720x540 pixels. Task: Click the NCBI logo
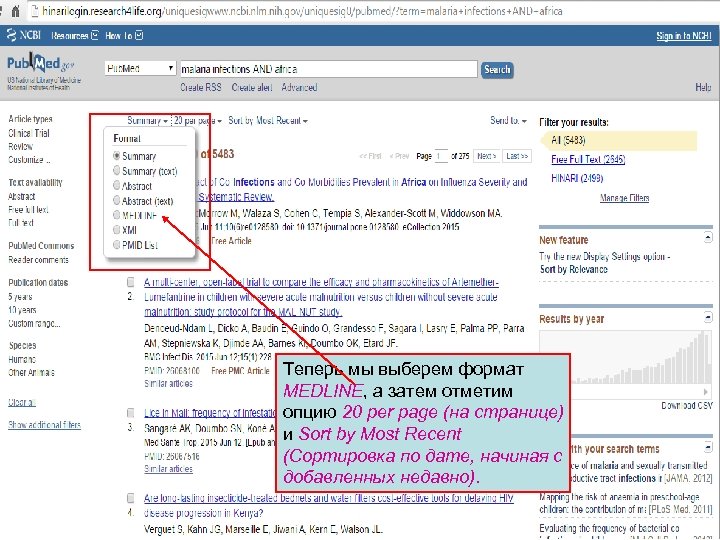24,35
